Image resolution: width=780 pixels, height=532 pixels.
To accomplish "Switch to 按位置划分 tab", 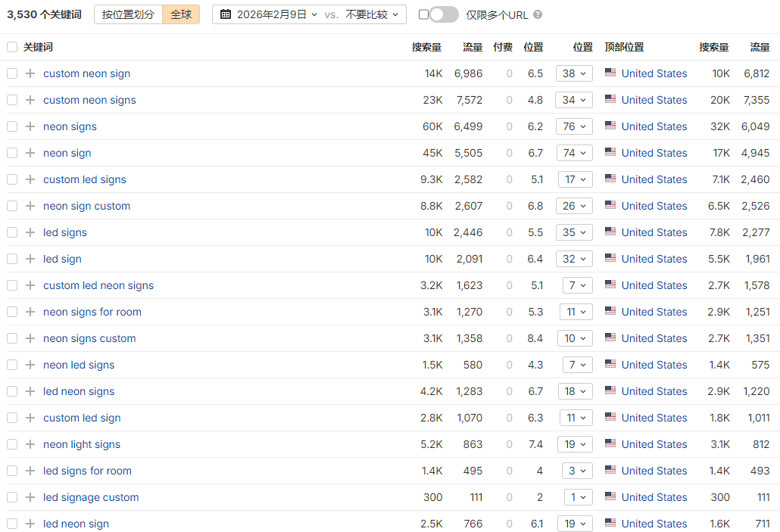I will [128, 14].
